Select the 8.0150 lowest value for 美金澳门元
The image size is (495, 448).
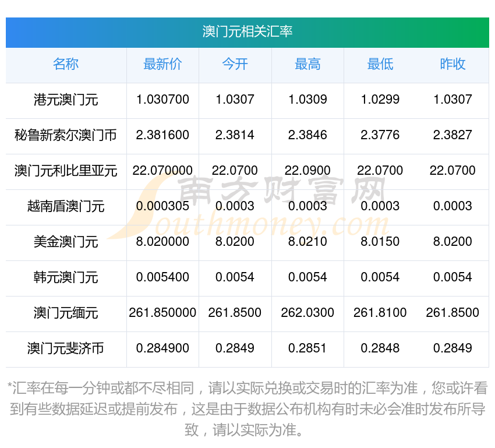pyautogui.click(x=380, y=242)
